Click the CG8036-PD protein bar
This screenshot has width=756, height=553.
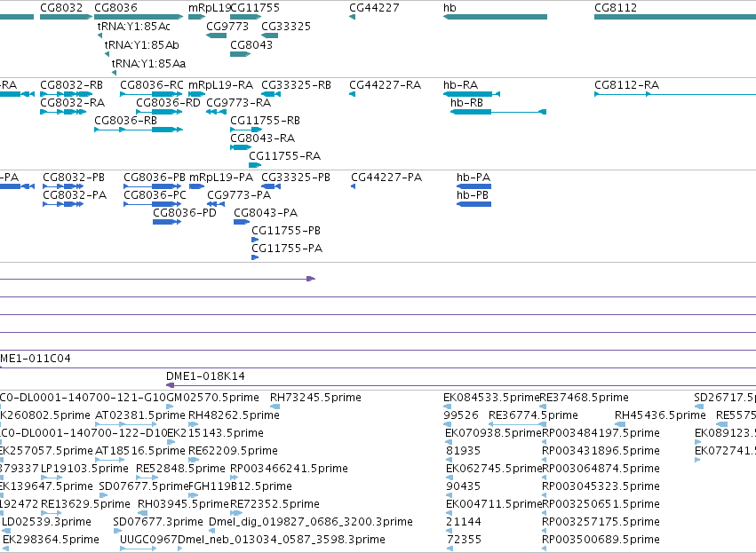(x=167, y=222)
